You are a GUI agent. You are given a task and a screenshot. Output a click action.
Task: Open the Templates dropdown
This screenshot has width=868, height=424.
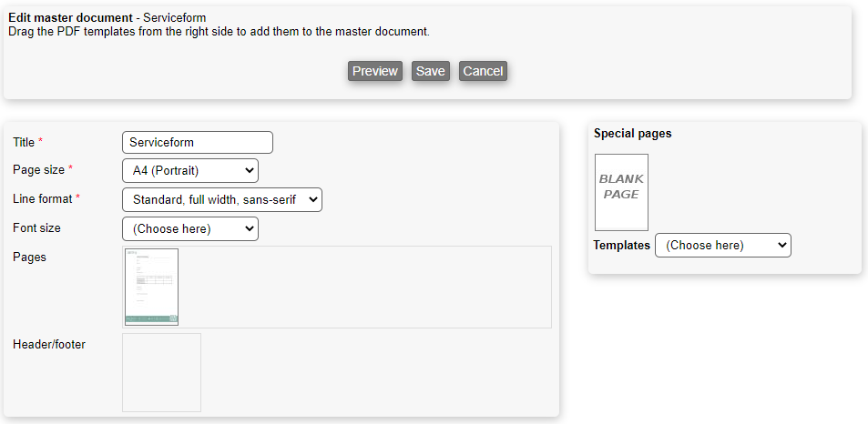tap(722, 245)
